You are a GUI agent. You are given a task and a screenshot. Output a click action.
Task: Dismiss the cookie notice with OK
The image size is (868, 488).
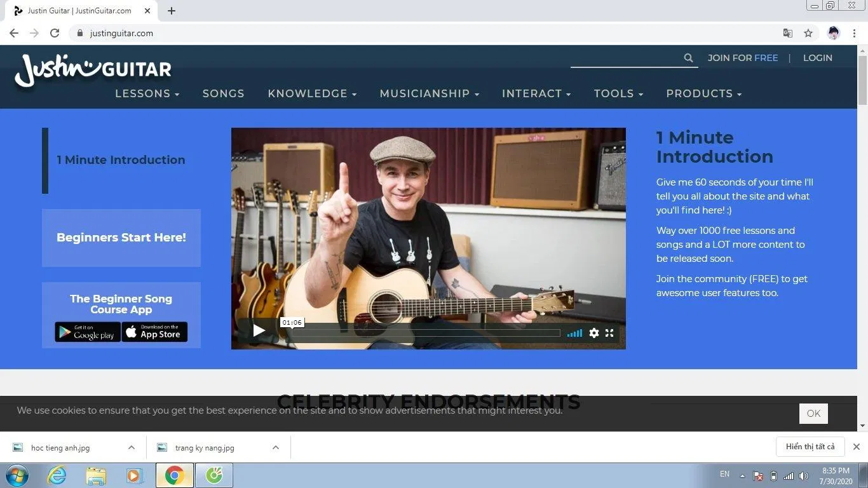[x=813, y=413]
